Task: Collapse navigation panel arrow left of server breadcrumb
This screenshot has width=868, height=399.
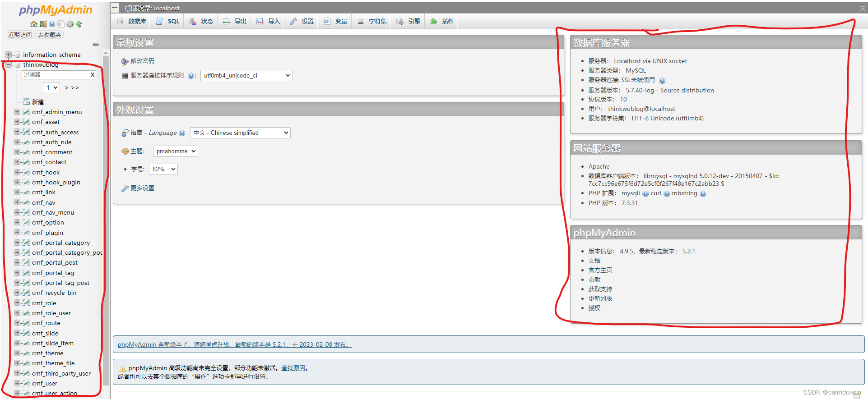Action: coord(115,8)
